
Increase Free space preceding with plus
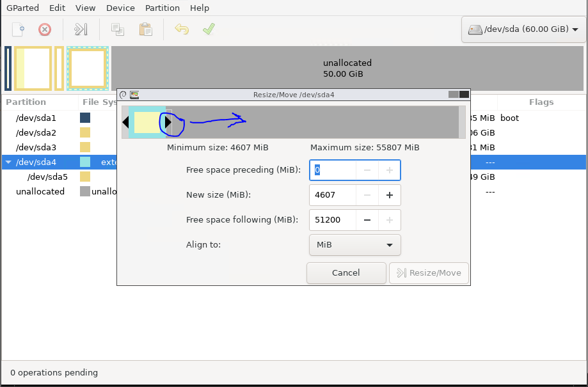[389, 170]
